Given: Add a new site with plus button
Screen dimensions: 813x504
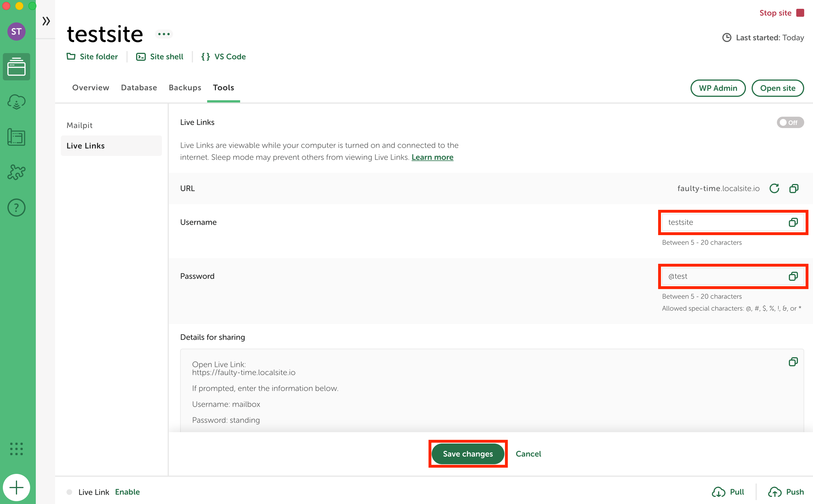Looking at the screenshot, I should pos(16,488).
